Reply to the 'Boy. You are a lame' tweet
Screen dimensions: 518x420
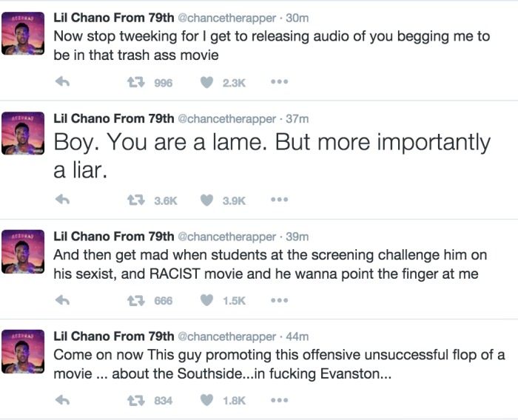coord(63,200)
